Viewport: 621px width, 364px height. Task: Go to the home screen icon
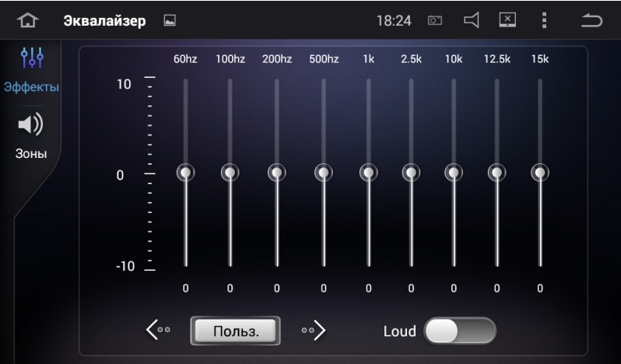coord(28,20)
